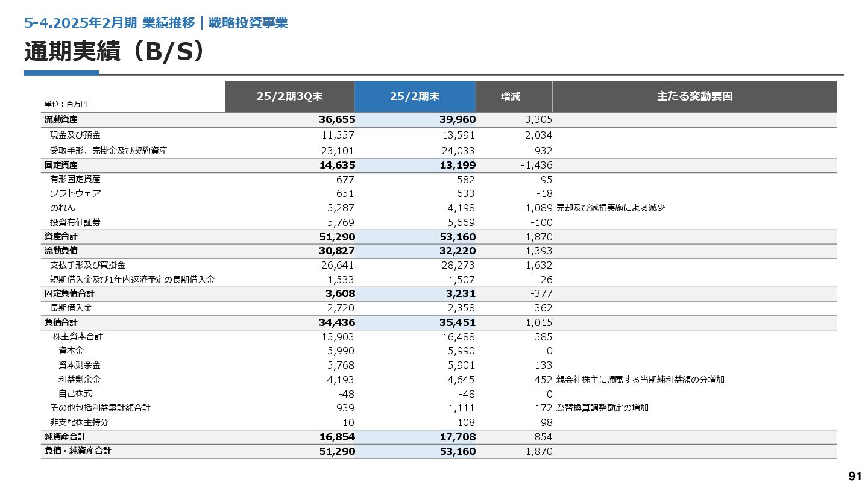Select the note 為替換算調整勘定の増加

point(602,408)
